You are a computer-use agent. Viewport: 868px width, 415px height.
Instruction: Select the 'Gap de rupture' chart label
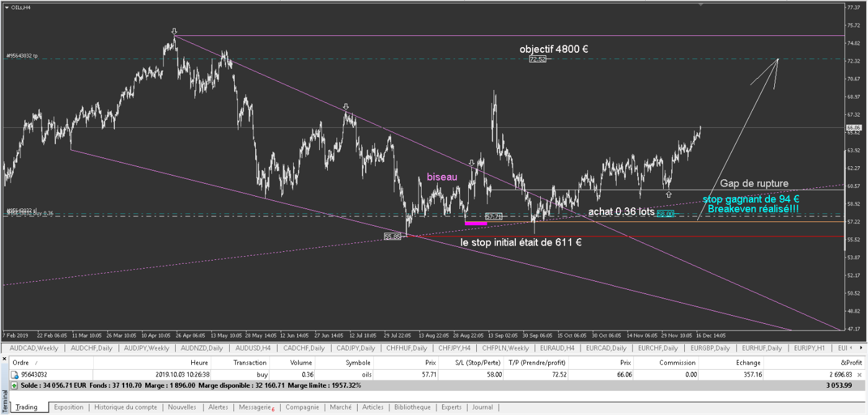point(754,184)
